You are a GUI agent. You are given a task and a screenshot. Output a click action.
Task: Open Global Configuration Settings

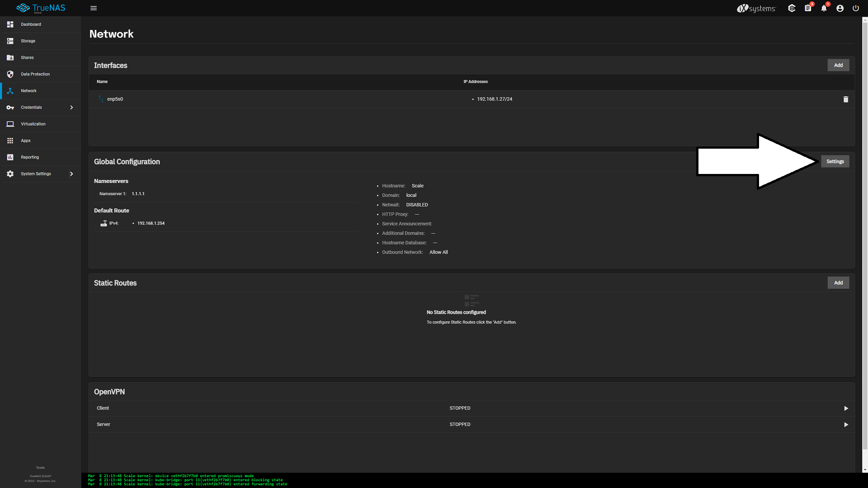click(x=835, y=161)
